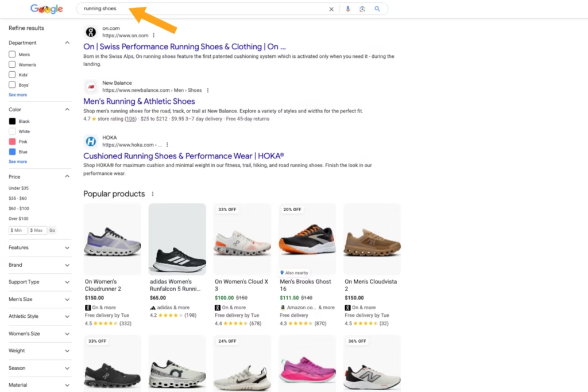Open On Women's Cloud X 3 product image
Screen dimensions: 588x392
(x=242, y=239)
